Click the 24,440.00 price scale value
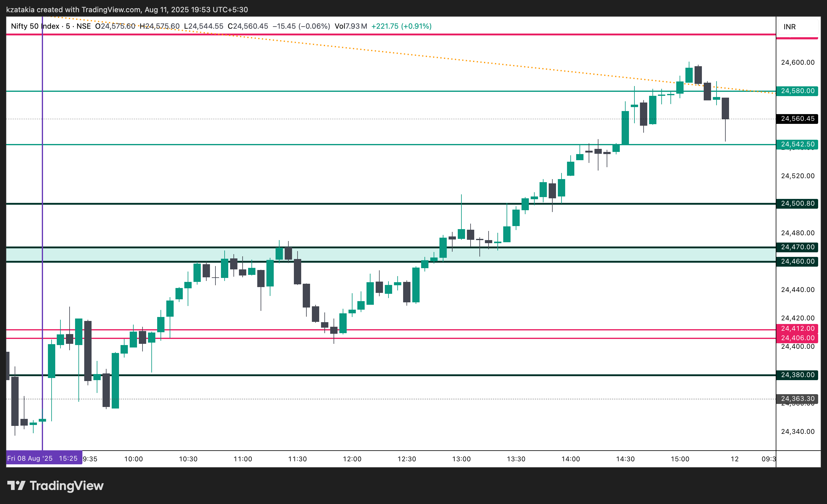Viewport: 827px width, 504px height. (798, 290)
